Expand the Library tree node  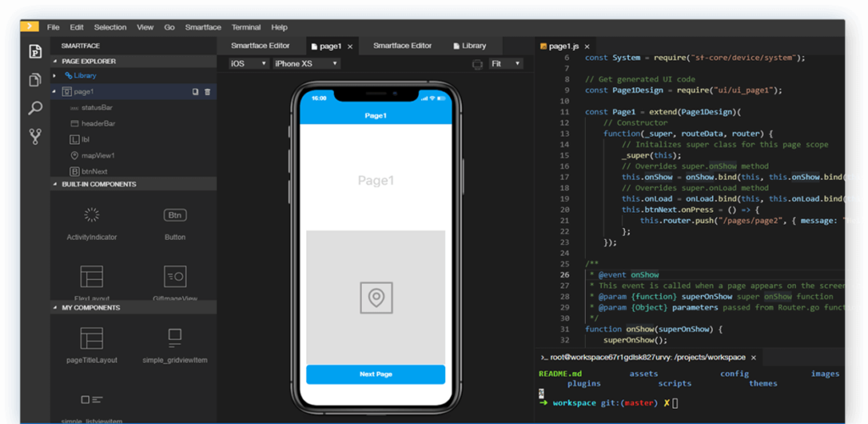(x=56, y=75)
